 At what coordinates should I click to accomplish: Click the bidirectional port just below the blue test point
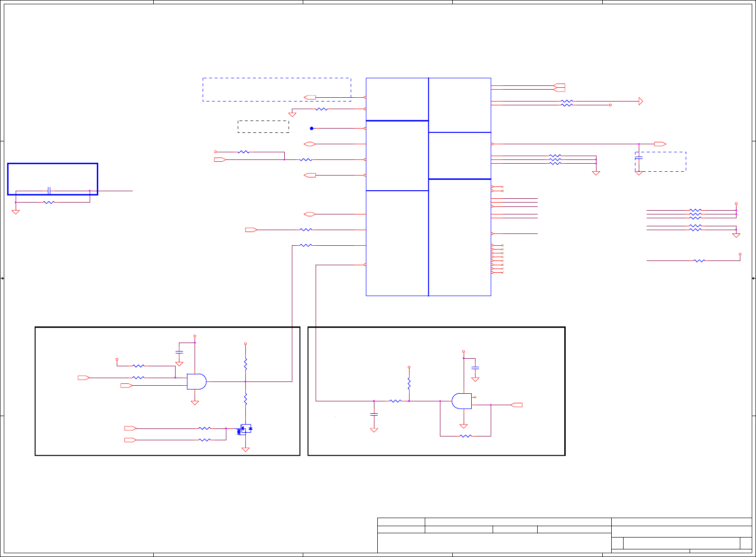[310, 144]
